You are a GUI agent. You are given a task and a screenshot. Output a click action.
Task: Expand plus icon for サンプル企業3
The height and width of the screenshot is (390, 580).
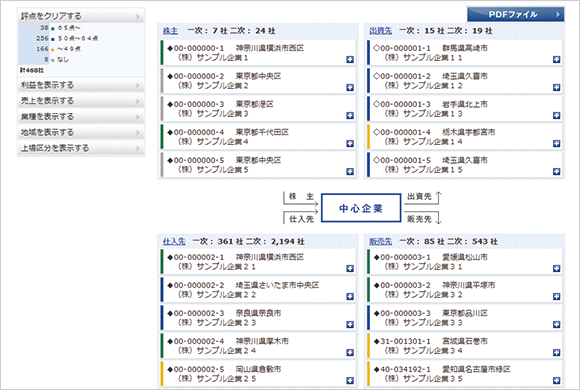[x=350, y=115]
